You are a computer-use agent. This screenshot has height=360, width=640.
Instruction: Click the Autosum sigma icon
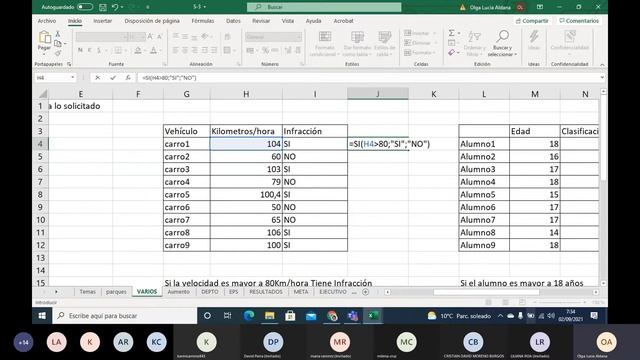click(x=451, y=33)
